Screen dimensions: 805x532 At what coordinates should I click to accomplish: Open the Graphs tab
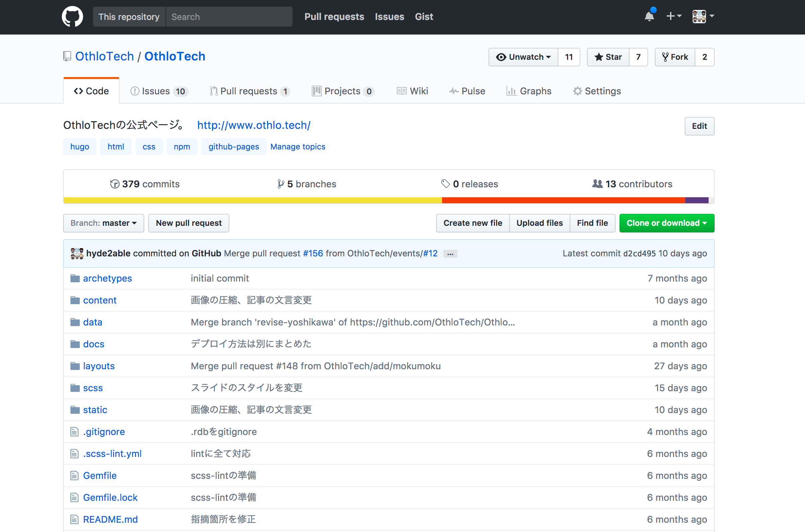pyautogui.click(x=529, y=91)
